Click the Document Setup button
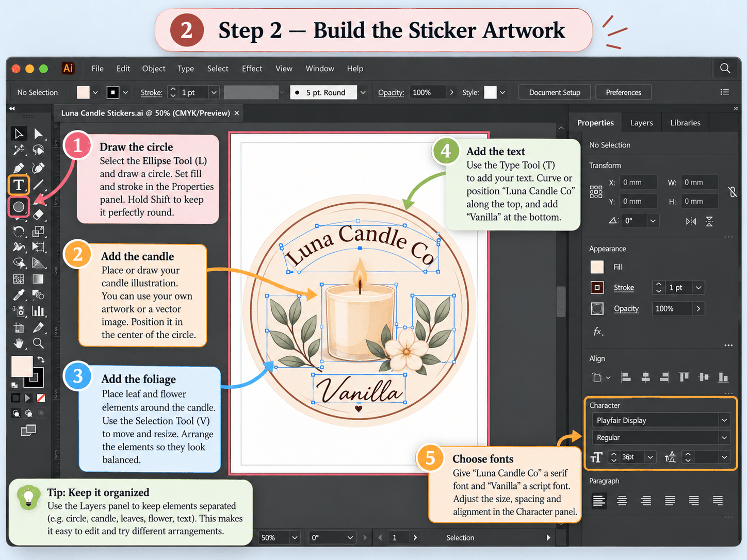The width and height of the screenshot is (747, 560). 555,92
